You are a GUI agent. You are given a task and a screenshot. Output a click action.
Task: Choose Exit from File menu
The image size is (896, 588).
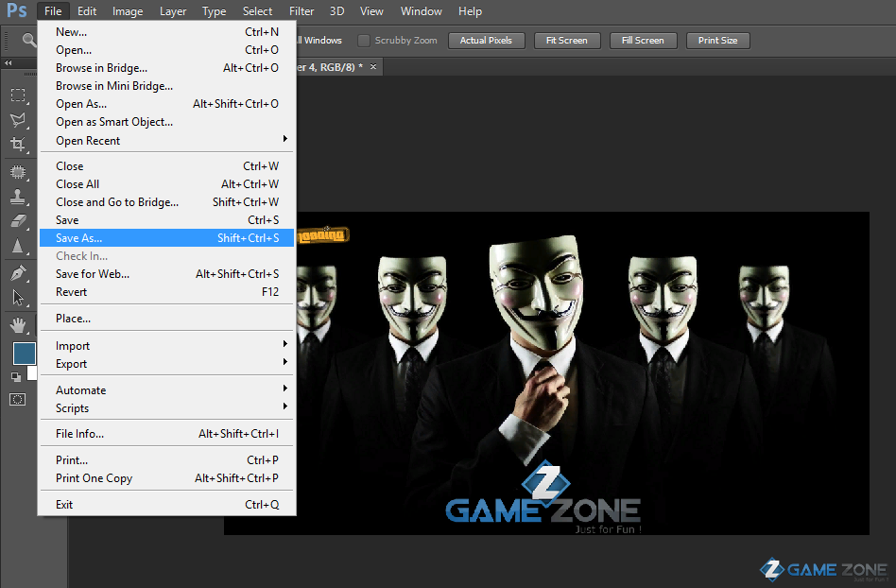pyautogui.click(x=167, y=505)
